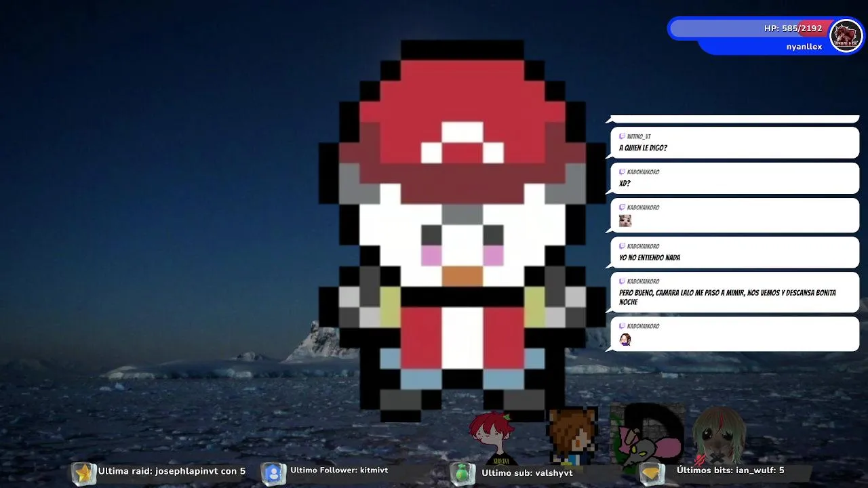This screenshot has width=868, height=488.
Task: Click the brown-haired pixel character avatar
Action: [x=574, y=437]
